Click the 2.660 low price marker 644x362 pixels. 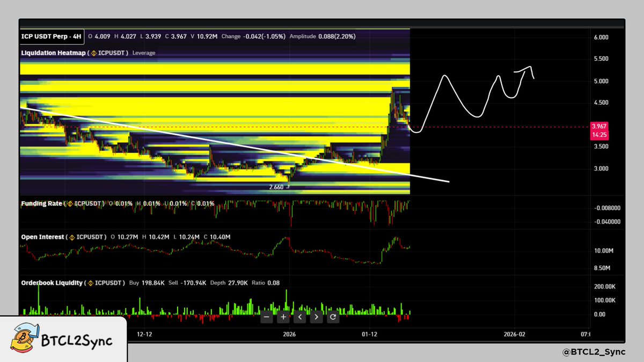point(277,187)
